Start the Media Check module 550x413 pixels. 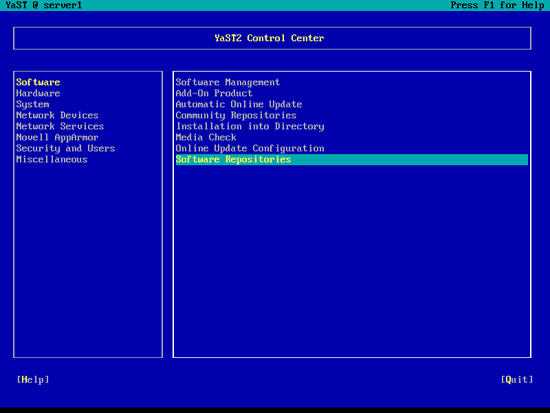206,138
